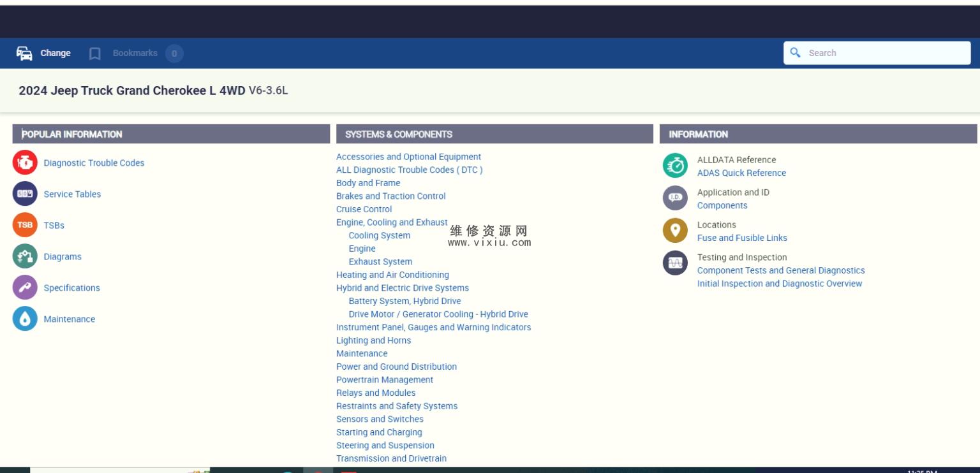Click the ALLDATA Reference stopwatch icon
This screenshot has height=473, width=980.
tap(675, 166)
